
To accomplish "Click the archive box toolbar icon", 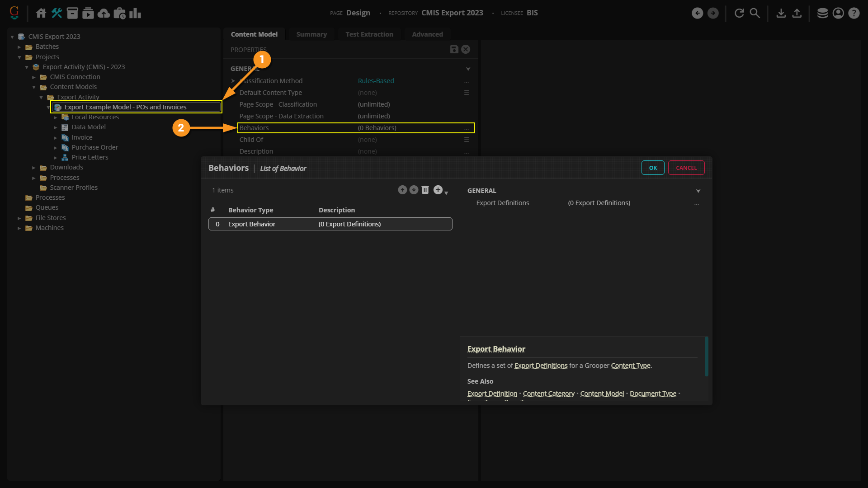I will coord(72,13).
